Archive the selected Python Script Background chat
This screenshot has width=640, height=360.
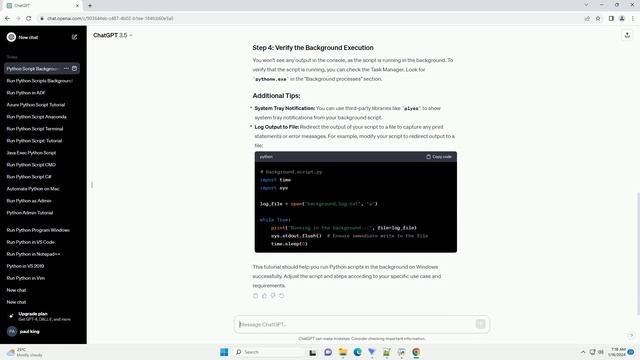pos(74,69)
